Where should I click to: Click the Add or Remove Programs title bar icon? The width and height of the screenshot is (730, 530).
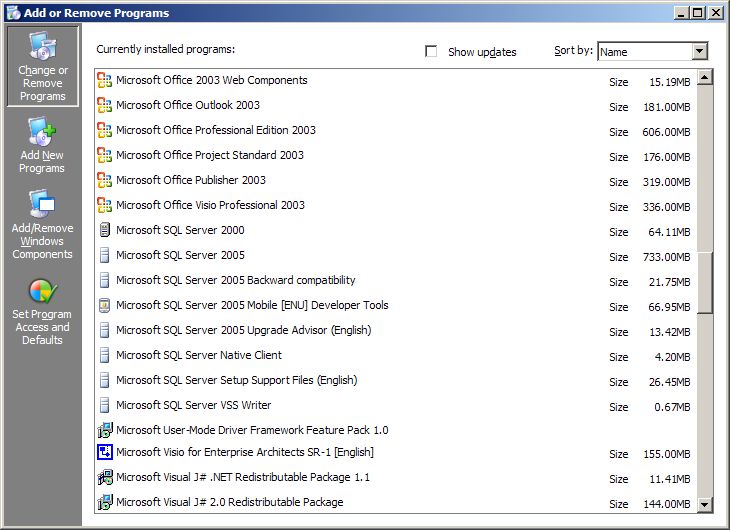[14, 13]
